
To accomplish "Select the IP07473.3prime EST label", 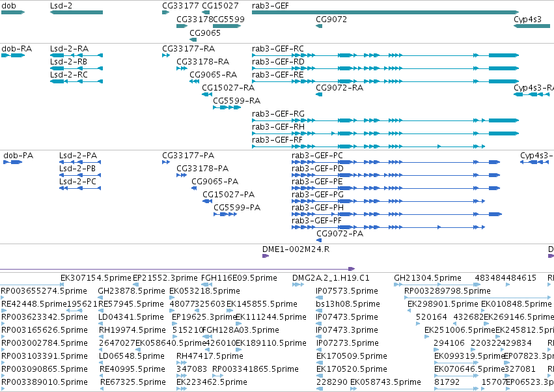I will 347,329.
